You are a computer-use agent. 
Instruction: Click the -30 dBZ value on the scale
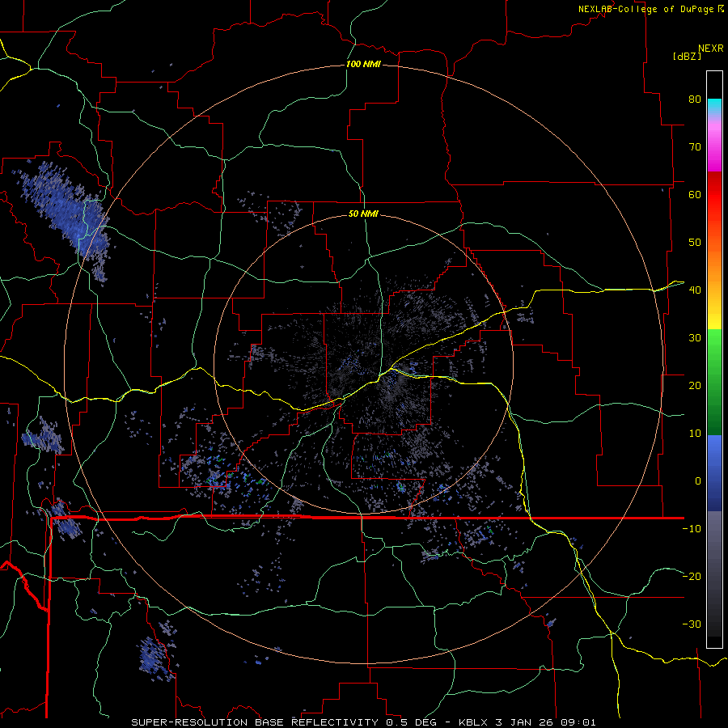point(692,624)
